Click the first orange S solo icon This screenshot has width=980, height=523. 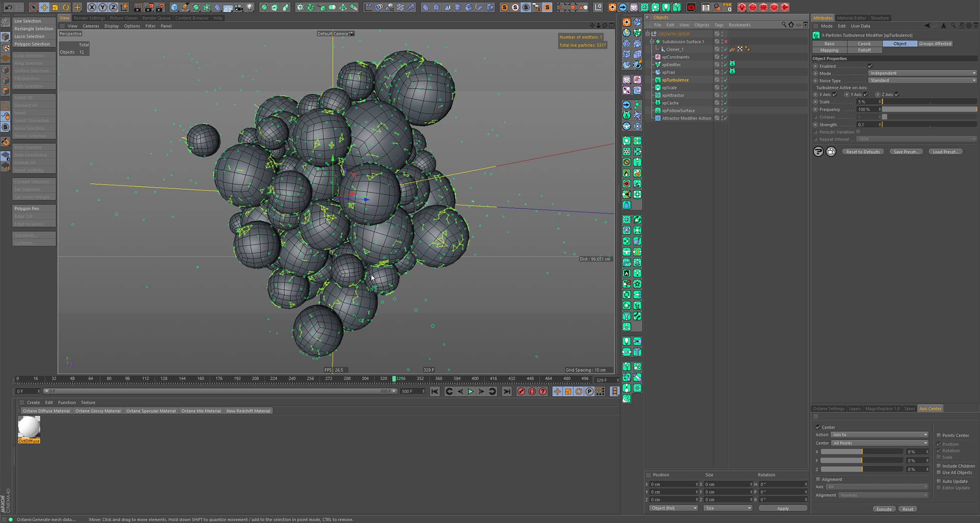coord(504,7)
